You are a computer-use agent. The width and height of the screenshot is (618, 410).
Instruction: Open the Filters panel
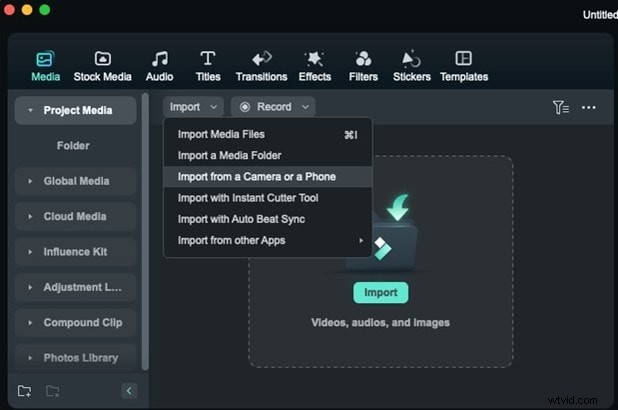pos(363,60)
